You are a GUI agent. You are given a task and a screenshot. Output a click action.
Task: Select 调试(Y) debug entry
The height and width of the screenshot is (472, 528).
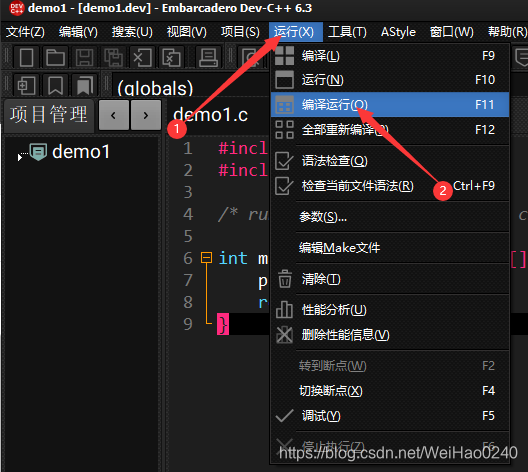pyautogui.click(x=390, y=416)
